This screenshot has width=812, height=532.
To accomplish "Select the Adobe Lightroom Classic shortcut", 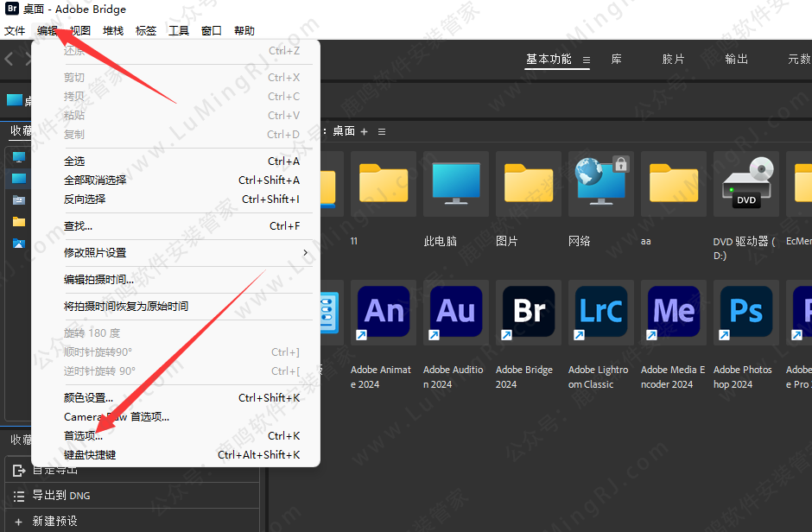I will coord(601,311).
